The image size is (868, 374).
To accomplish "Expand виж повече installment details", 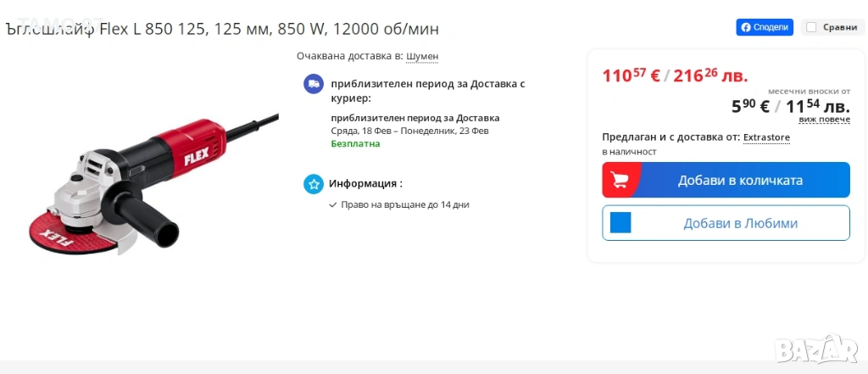I will (824, 119).
